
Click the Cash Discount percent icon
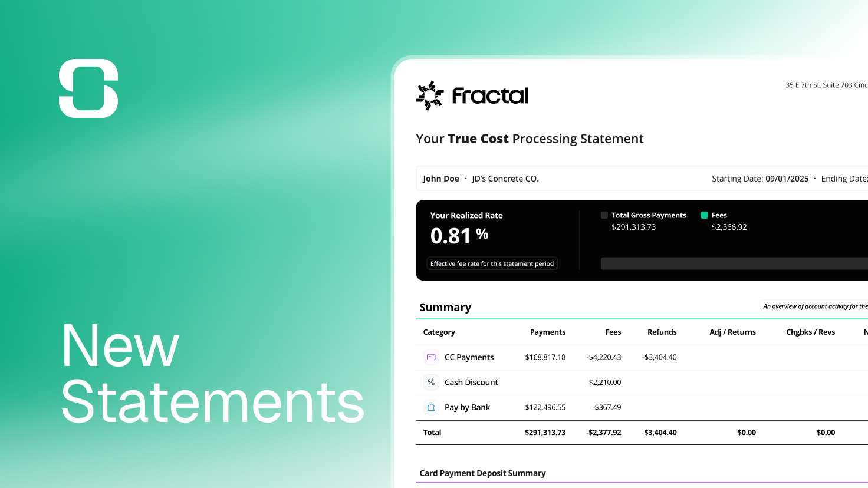click(431, 383)
